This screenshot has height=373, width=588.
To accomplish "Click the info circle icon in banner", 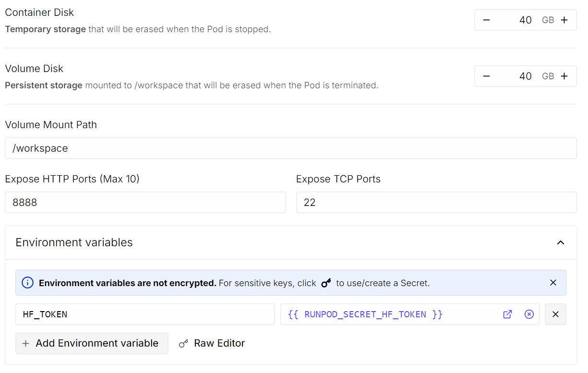I will [28, 283].
